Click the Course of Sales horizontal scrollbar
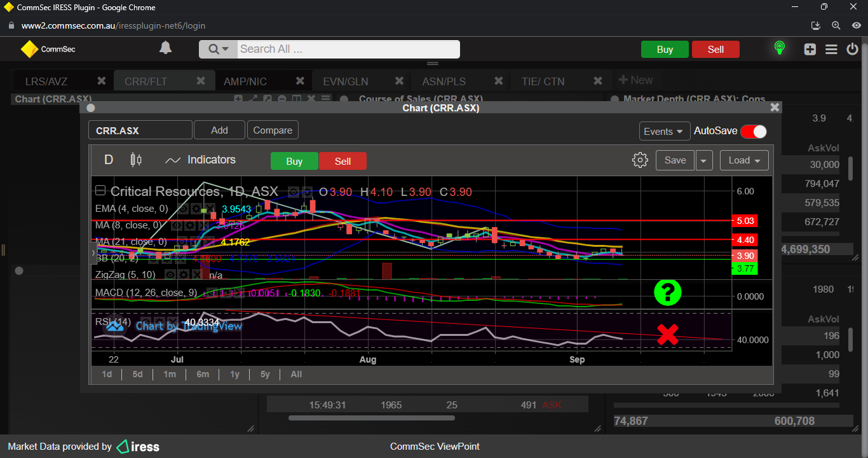This screenshot has width=868, height=458. coord(372,418)
